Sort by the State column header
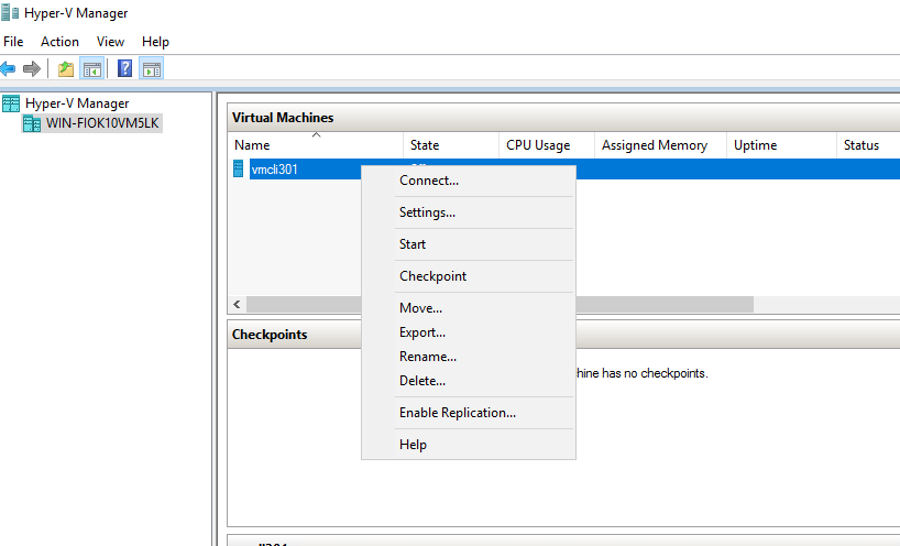 [x=451, y=145]
